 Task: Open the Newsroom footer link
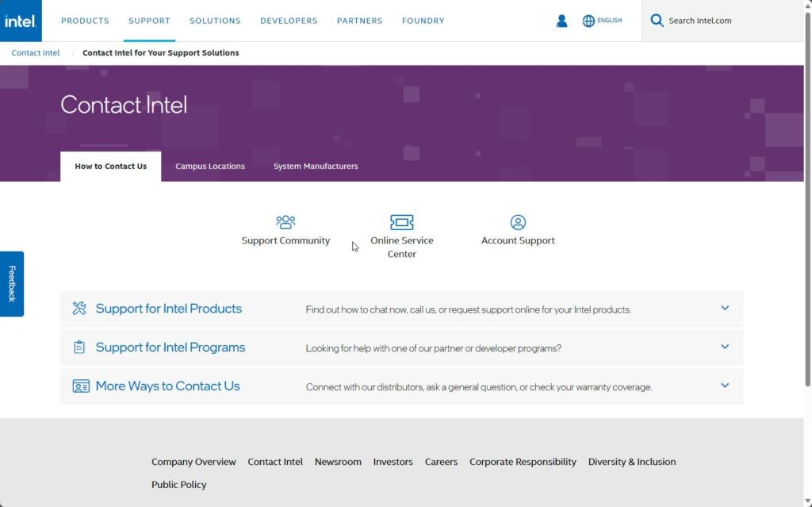pyautogui.click(x=338, y=462)
